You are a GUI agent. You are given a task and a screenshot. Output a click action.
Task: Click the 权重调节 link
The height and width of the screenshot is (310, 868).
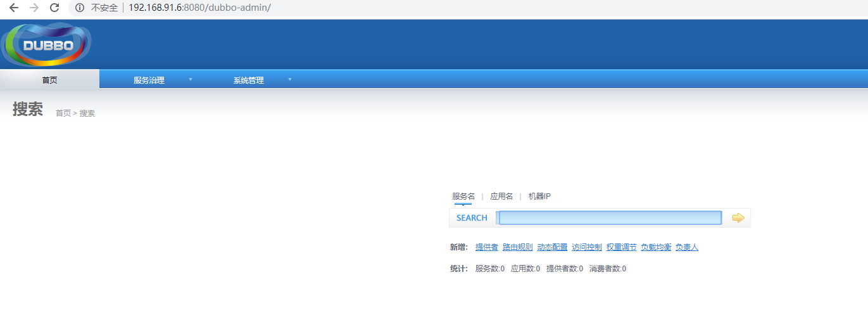click(622, 247)
